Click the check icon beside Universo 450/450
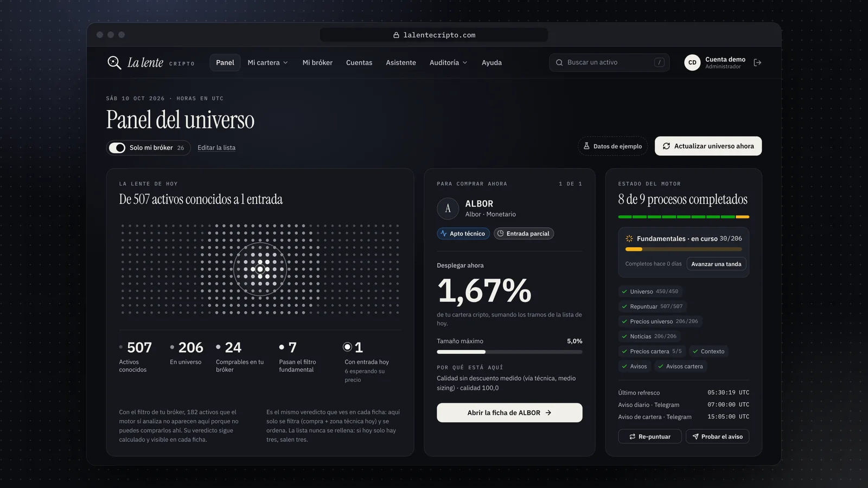This screenshot has height=488, width=868. point(624,292)
